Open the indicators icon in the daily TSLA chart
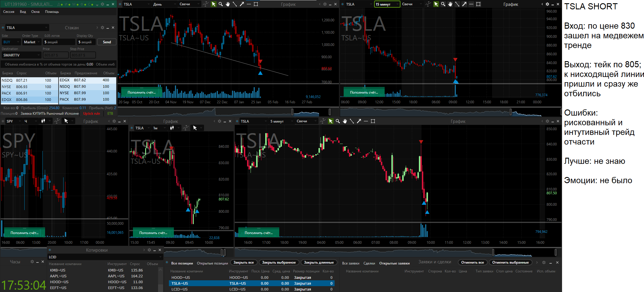 click(205, 4)
